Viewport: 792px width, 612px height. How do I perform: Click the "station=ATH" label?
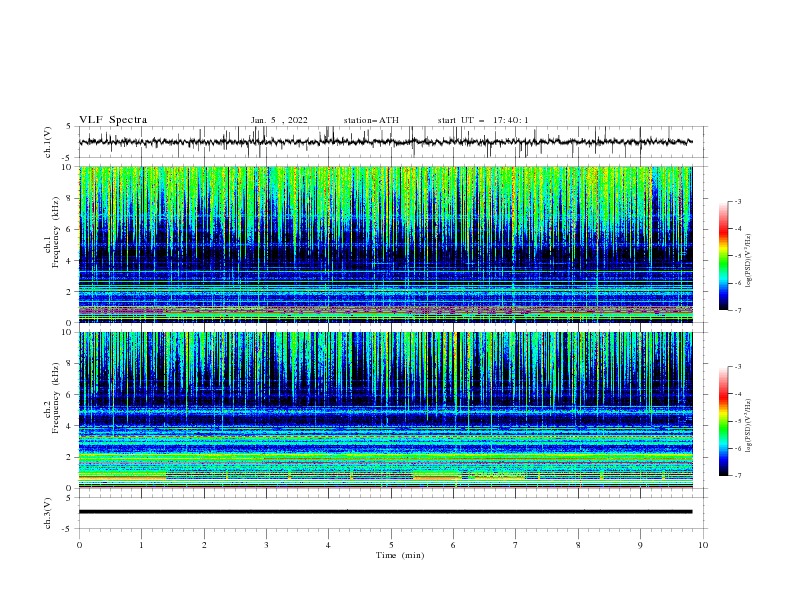pyautogui.click(x=371, y=120)
